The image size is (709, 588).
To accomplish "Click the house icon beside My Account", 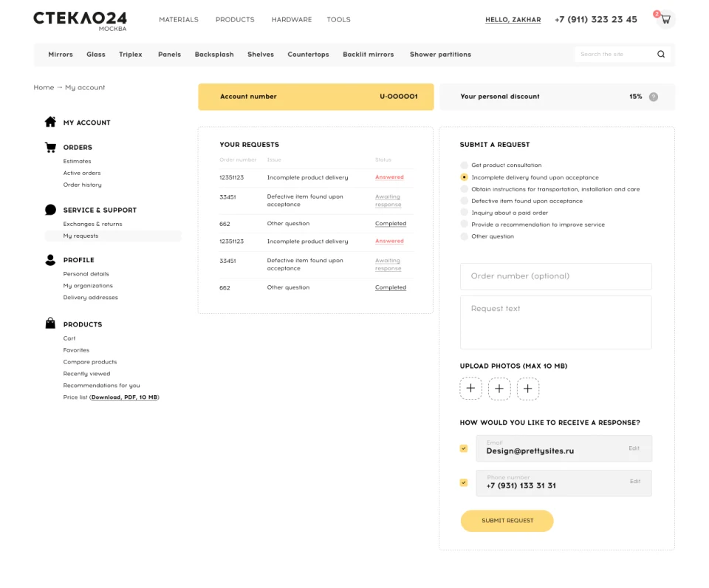I will (x=51, y=122).
